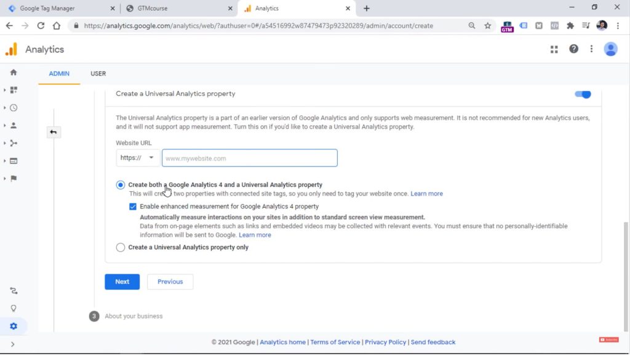Switch to the USER tab
Screen dimensions: 630x364
point(98,74)
